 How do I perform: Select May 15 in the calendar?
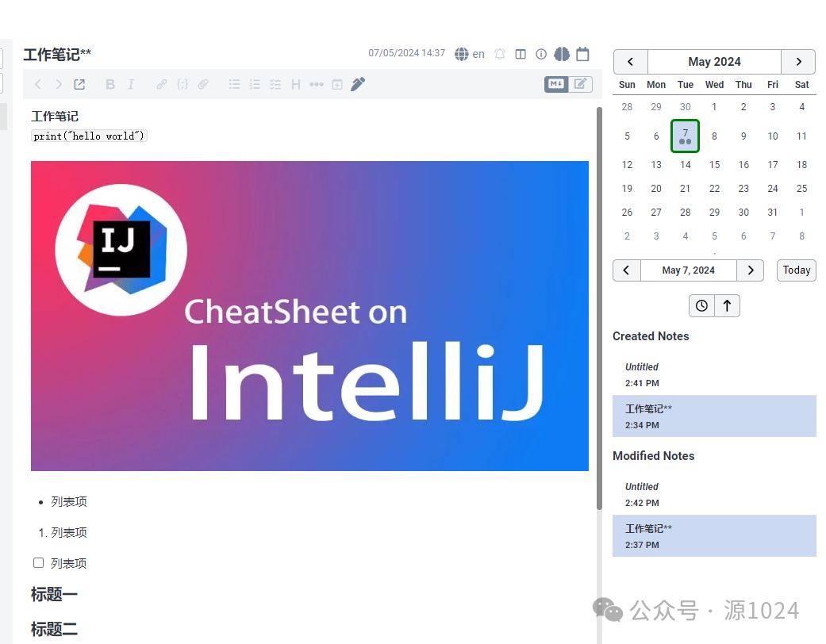point(714,165)
